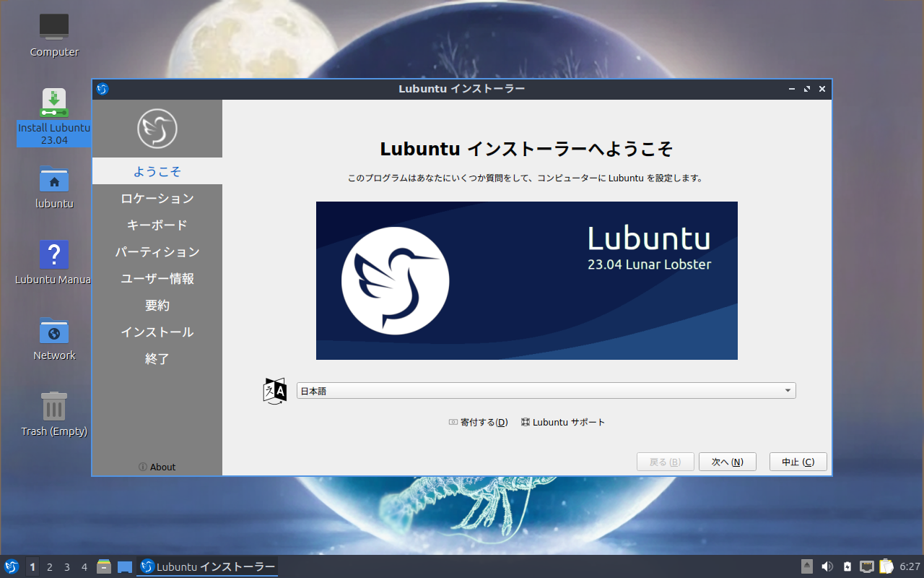
Task: Select Install Lubuntu 23.04 desktop icon
Action: (x=54, y=116)
